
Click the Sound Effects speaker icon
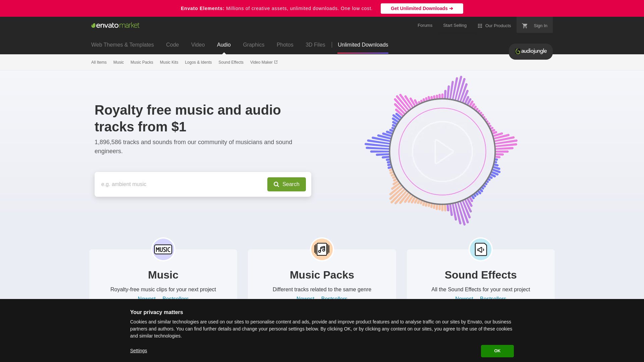point(481,249)
